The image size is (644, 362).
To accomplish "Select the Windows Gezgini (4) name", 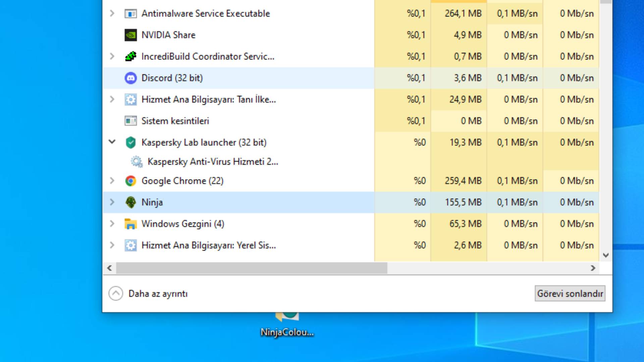I will click(183, 224).
